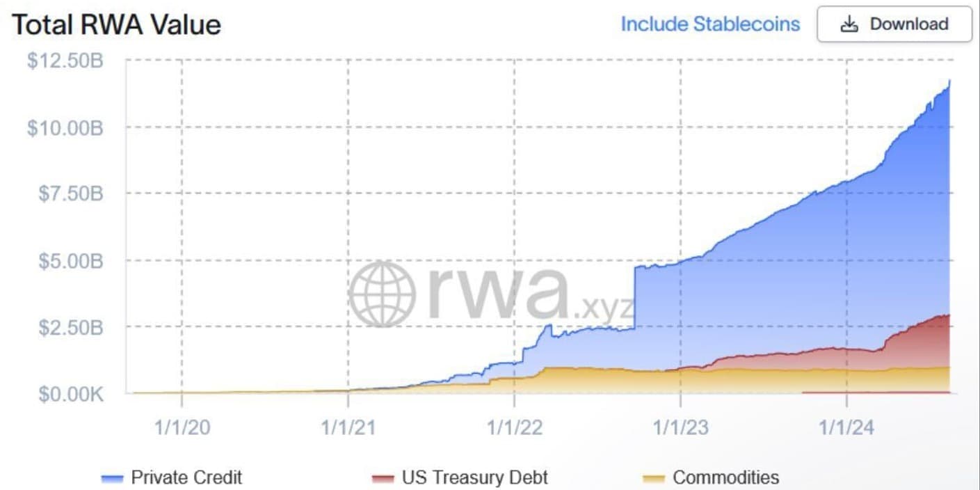Toggle the Include Stablecoins link
Viewport: 980px width, 490px height.
point(710,24)
